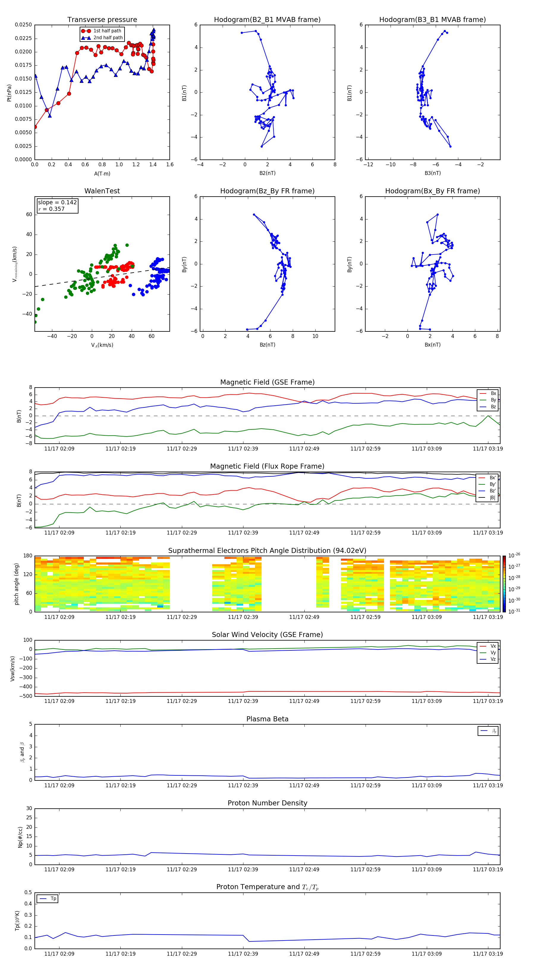Click the 'Hodogram(Bz_By FR frame)' title
Viewport: 535px width, 980px height.
267,191
